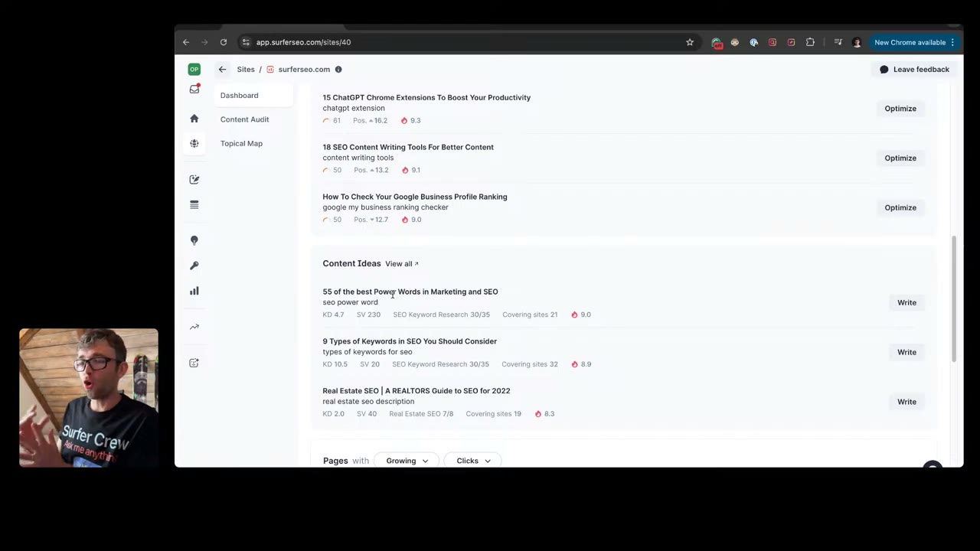Open the editor pencil icon in sidebar

194,179
